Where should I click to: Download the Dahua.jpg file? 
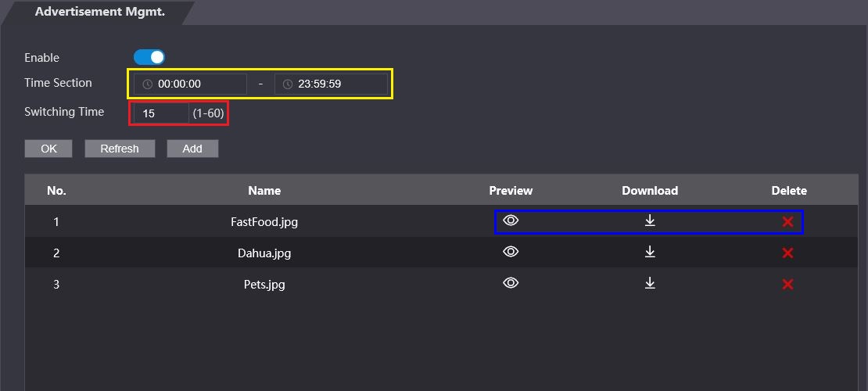point(650,252)
